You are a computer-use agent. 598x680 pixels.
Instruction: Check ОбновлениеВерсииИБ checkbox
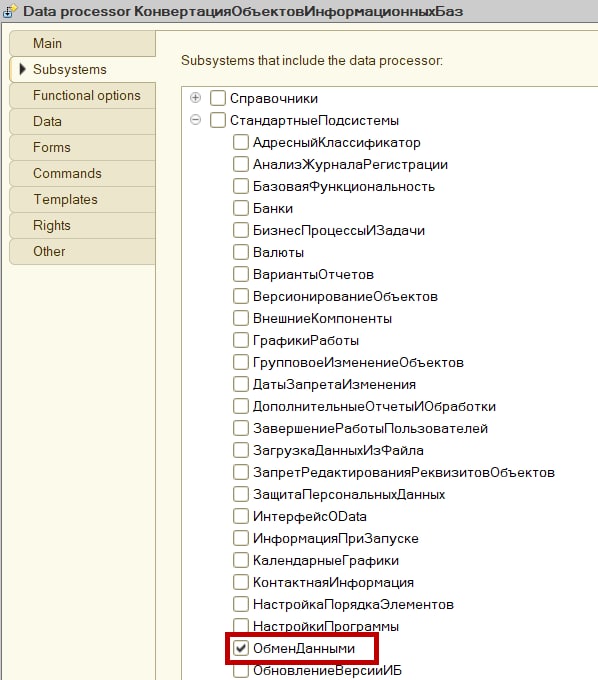(x=241, y=670)
